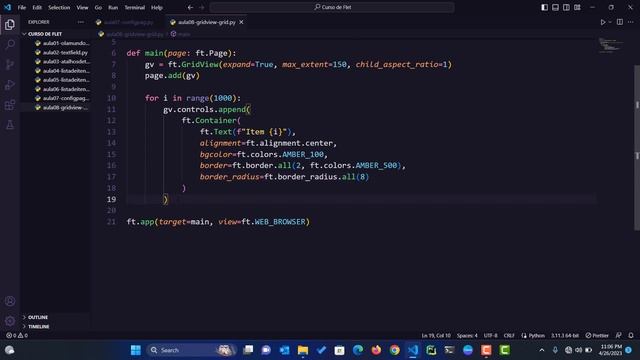Open the Run menu
Screen dimensions: 640x360
click(113, 7)
